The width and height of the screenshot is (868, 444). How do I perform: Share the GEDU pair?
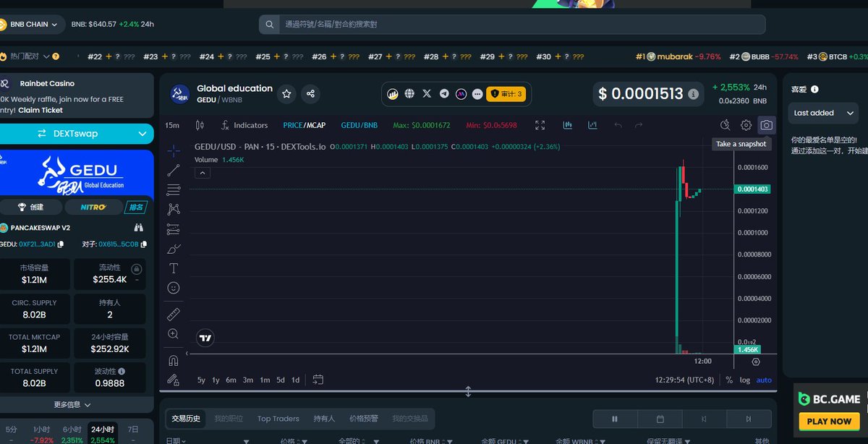tap(310, 93)
